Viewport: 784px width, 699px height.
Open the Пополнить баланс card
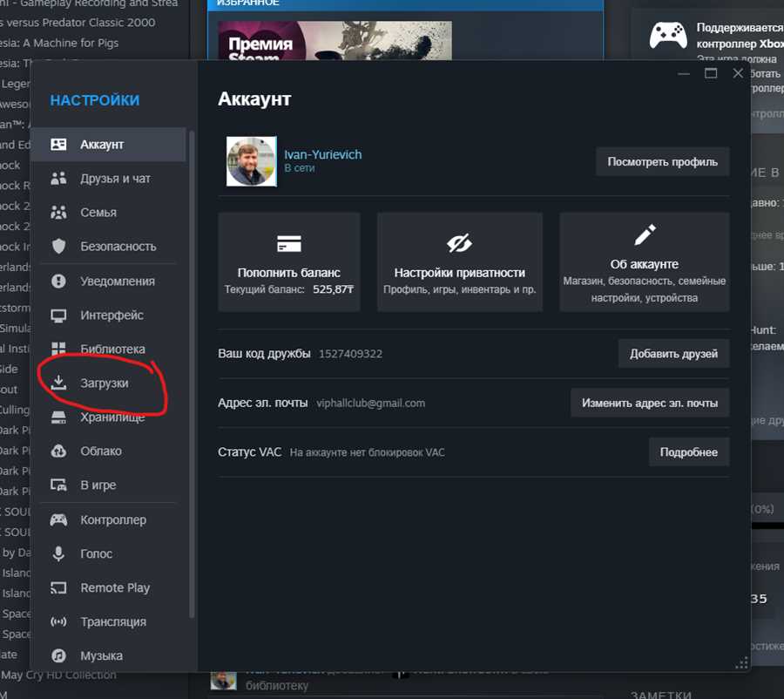pyautogui.click(x=289, y=262)
